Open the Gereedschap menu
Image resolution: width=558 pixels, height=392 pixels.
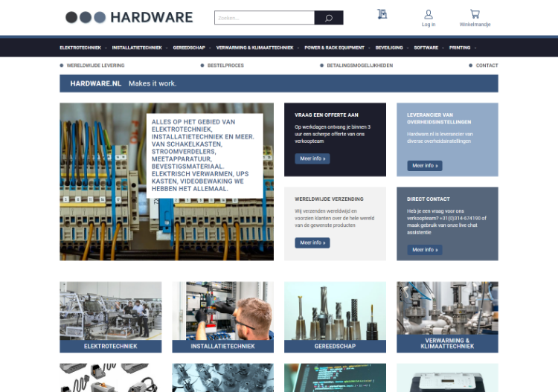click(189, 48)
